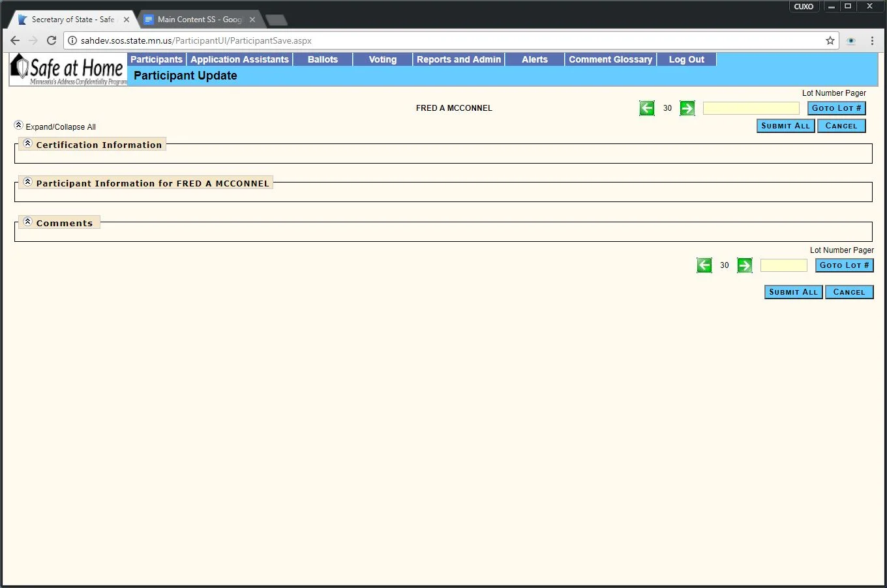Open the Voting menu
The height and width of the screenshot is (588, 887).
click(383, 59)
